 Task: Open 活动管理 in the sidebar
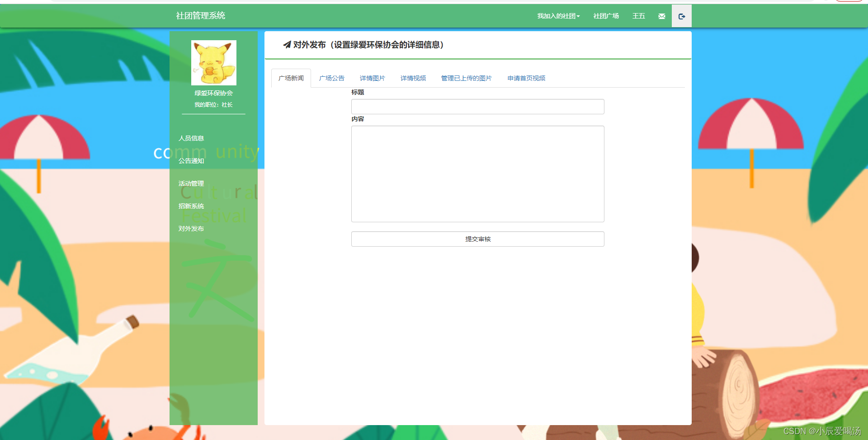pos(191,183)
